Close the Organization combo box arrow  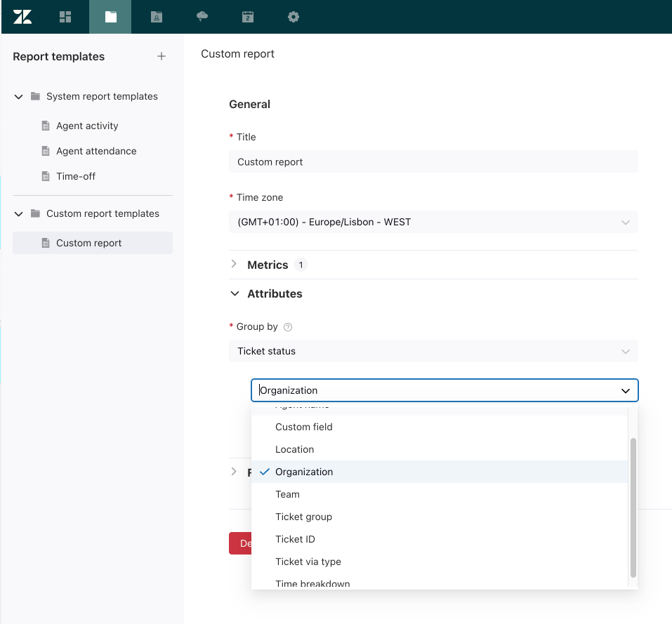click(626, 390)
